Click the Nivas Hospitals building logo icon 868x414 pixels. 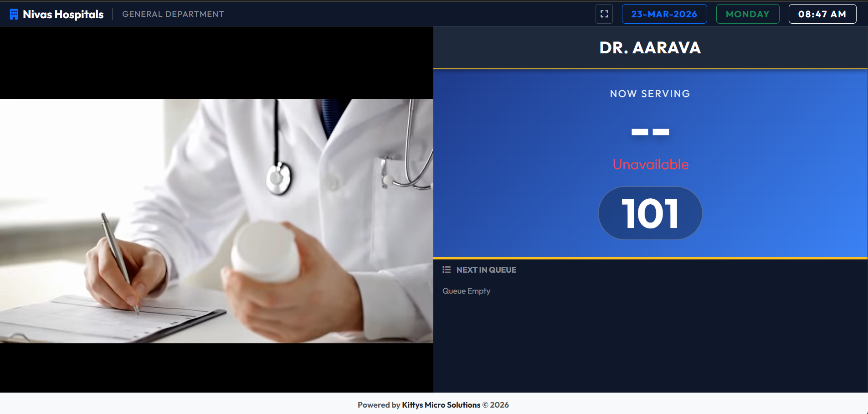(14, 14)
